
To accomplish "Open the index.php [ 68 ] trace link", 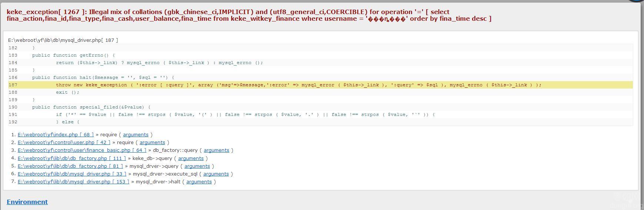I will [x=56, y=135].
